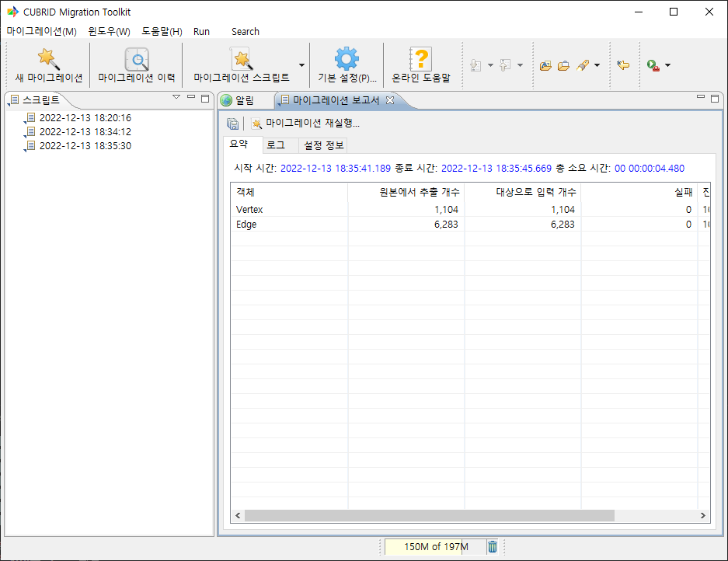Click the garbage collector trash icon
Viewport: 728px width, 561px height.
(x=493, y=547)
